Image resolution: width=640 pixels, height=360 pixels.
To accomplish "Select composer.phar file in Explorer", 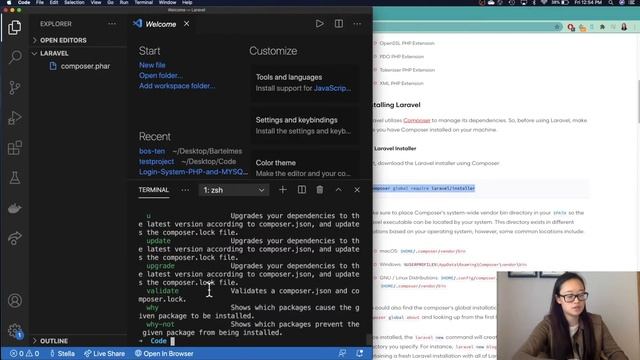I will 85,66.
